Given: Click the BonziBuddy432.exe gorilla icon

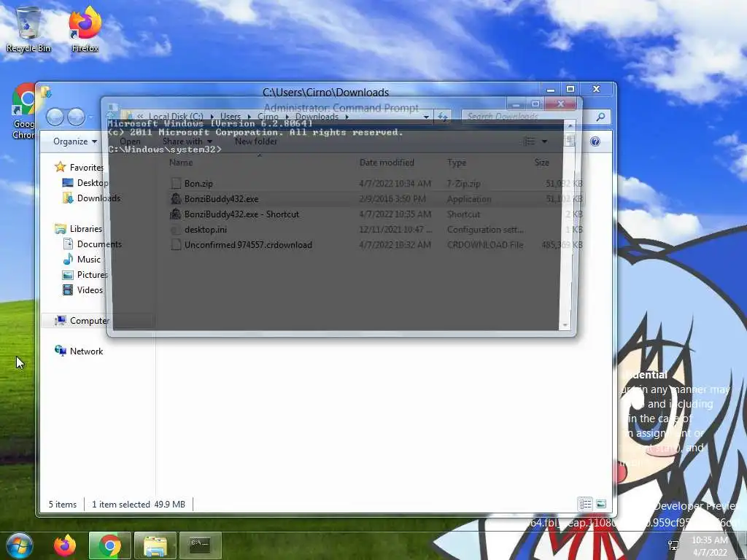Looking at the screenshot, I should 176,198.
